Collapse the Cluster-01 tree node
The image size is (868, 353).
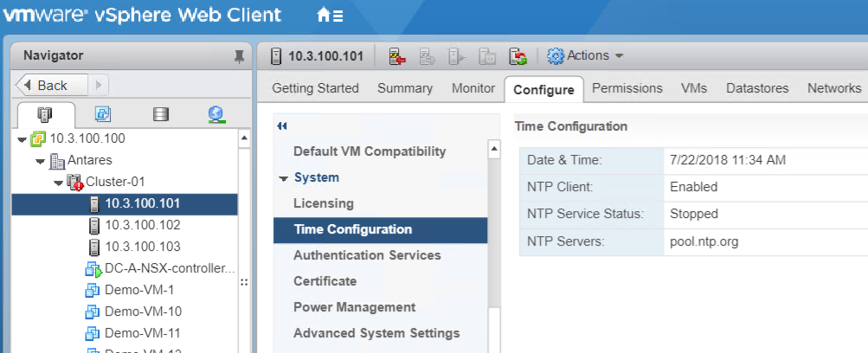point(59,183)
